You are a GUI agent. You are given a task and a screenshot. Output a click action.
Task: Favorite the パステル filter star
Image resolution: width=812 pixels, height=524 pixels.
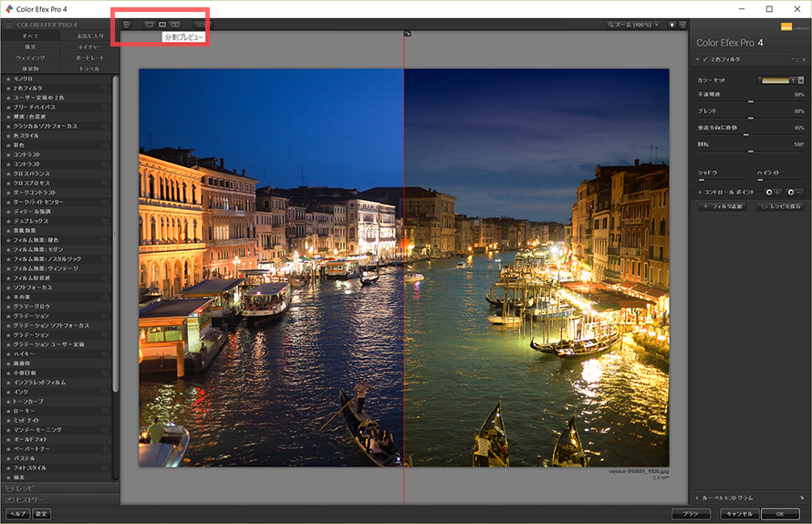[x=8, y=458]
